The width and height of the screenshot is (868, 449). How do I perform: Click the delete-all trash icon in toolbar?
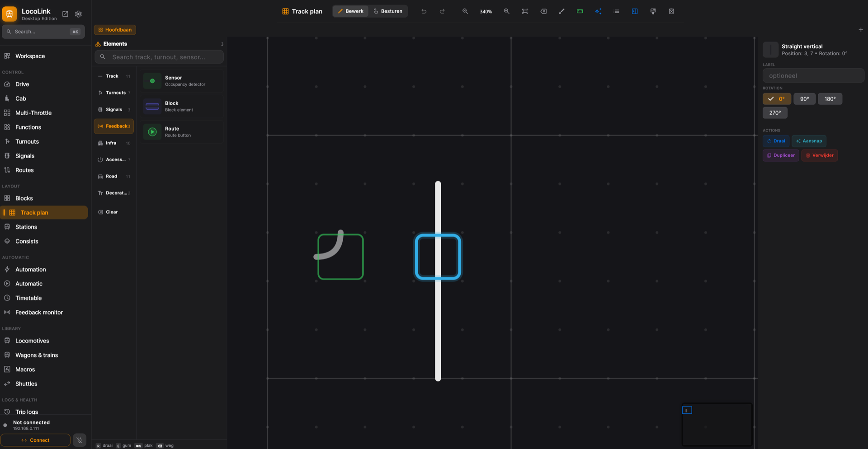tap(671, 11)
